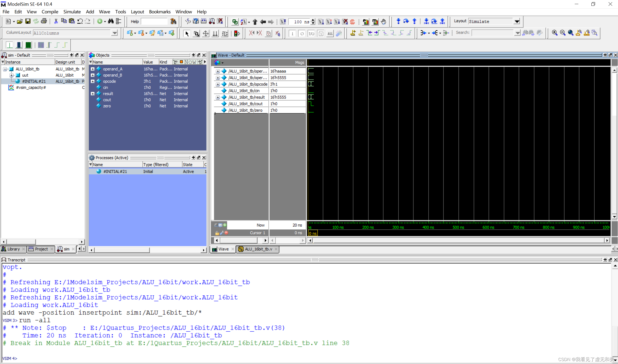This screenshot has height=364, width=618.
Task: Switch to the Project tab
Action: [x=41, y=249]
